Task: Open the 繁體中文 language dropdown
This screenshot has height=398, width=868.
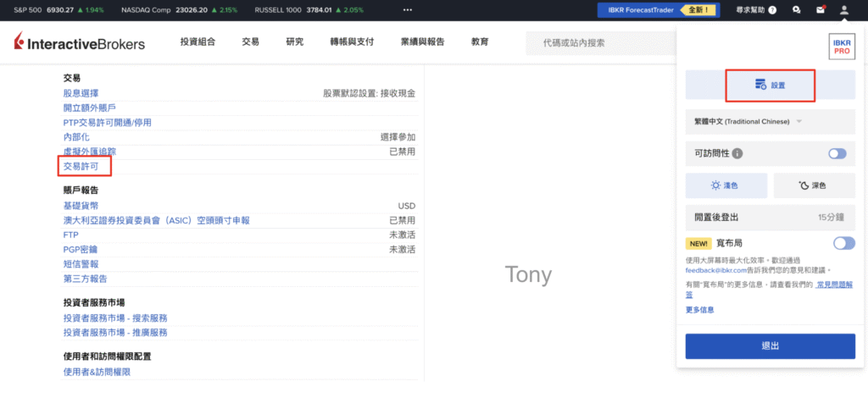Action: coord(746,122)
